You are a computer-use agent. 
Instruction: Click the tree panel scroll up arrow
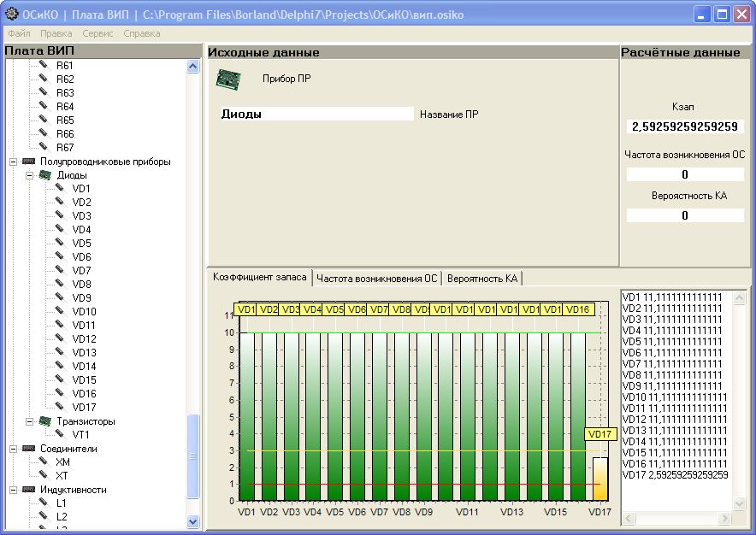tap(193, 66)
